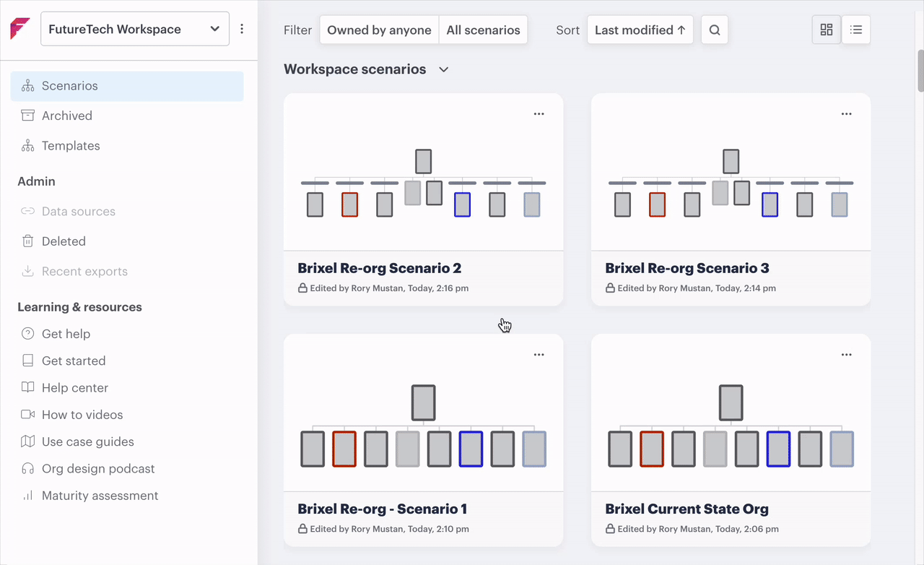This screenshot has height=565, width=924.
Task: Switch to grid view layout
Action: [x=827, y=30]
